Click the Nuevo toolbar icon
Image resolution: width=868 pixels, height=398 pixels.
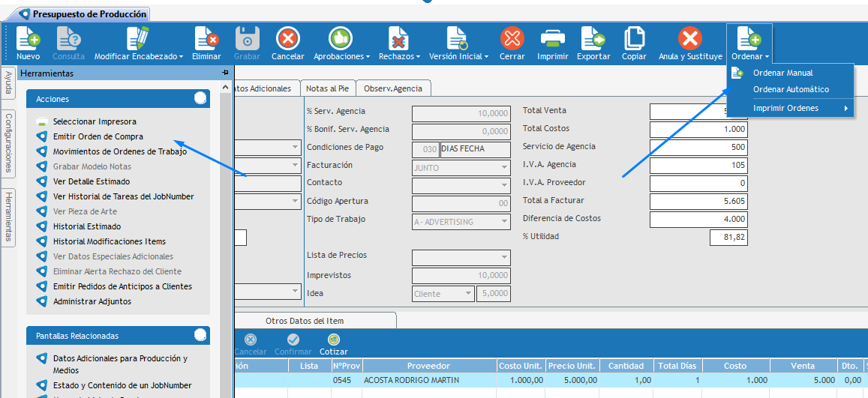[x=28, y=38]
